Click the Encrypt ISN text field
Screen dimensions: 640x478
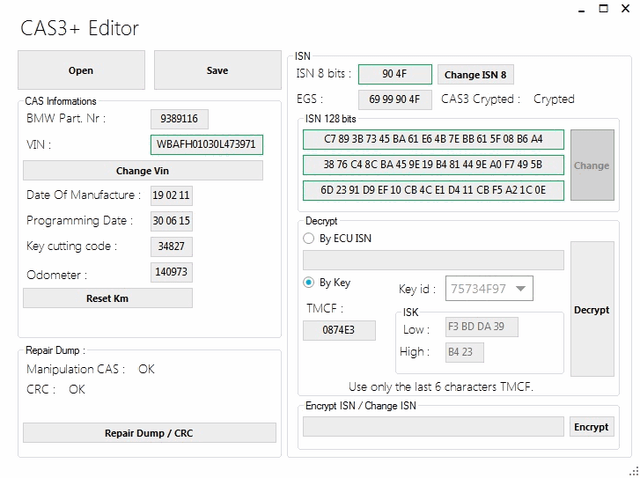(x=433, y=427)
